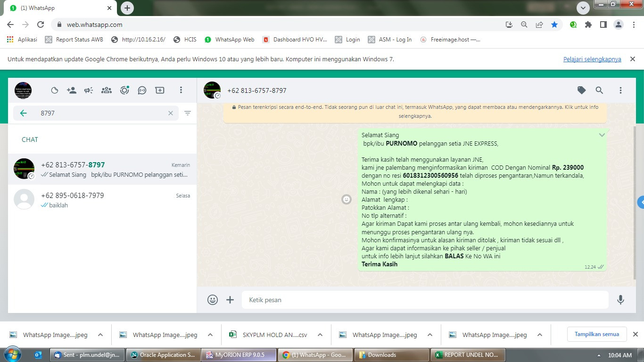Toggle Chrome side panel icon
This screenshot has height=362, width=644.
point(603,25)
